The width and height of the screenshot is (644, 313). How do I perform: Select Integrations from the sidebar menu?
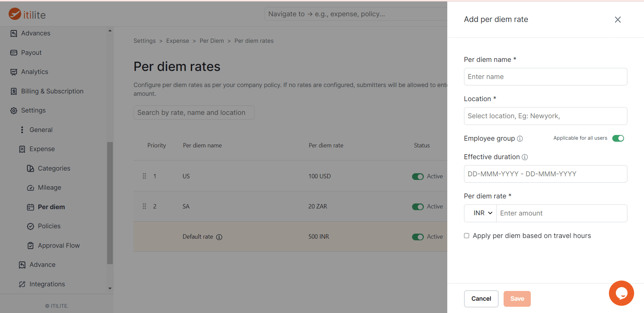47,284
